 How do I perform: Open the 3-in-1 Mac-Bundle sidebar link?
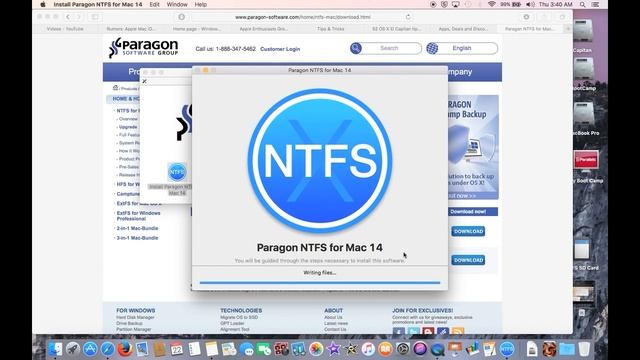click(x=137, y=238)
